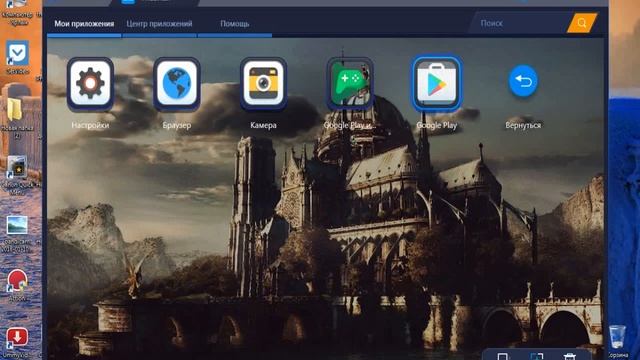640x360 pixels.
Task: Open the Камера app icon
Action: 263,83
